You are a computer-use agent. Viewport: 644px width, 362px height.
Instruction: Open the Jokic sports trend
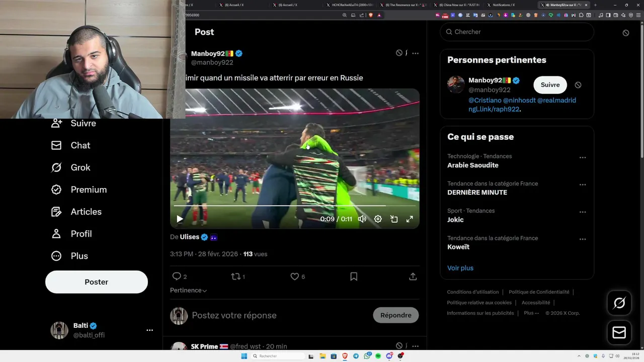point(455,220)
